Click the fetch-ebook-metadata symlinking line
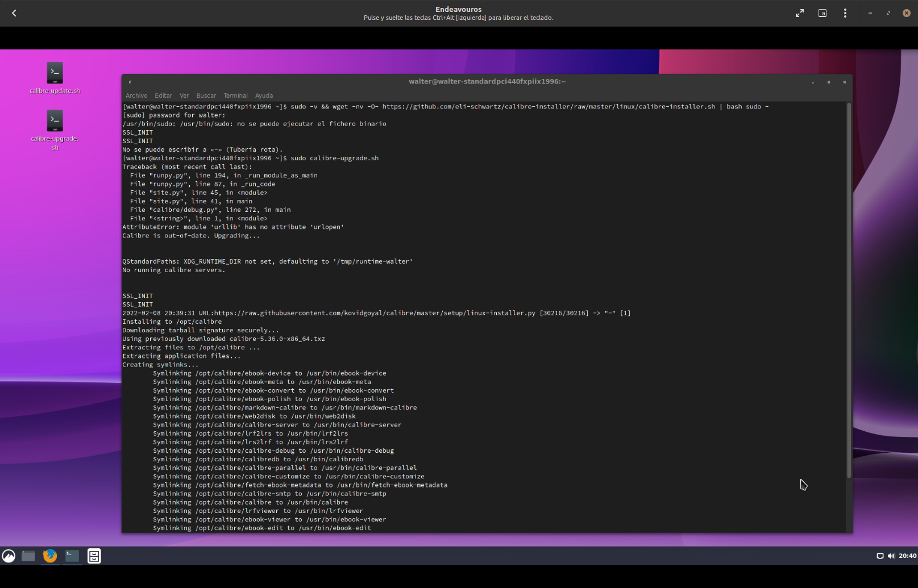The height and width of the screenshot is (588, 918). coord(300,485)
